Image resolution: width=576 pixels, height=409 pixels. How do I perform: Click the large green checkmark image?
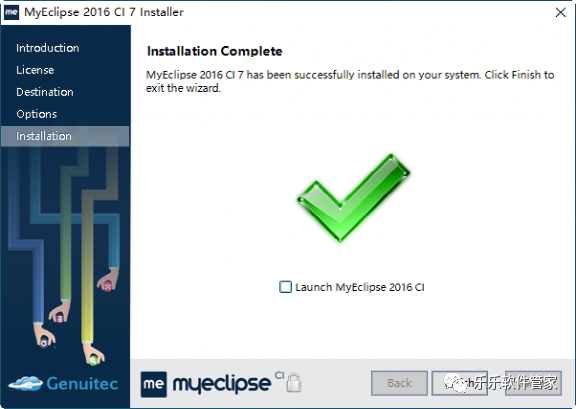pos(353,197)
